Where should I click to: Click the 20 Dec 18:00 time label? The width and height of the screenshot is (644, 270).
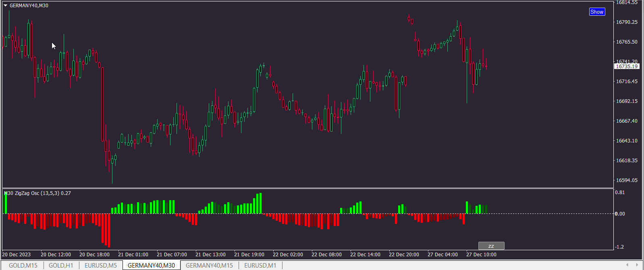pos(94,255)
